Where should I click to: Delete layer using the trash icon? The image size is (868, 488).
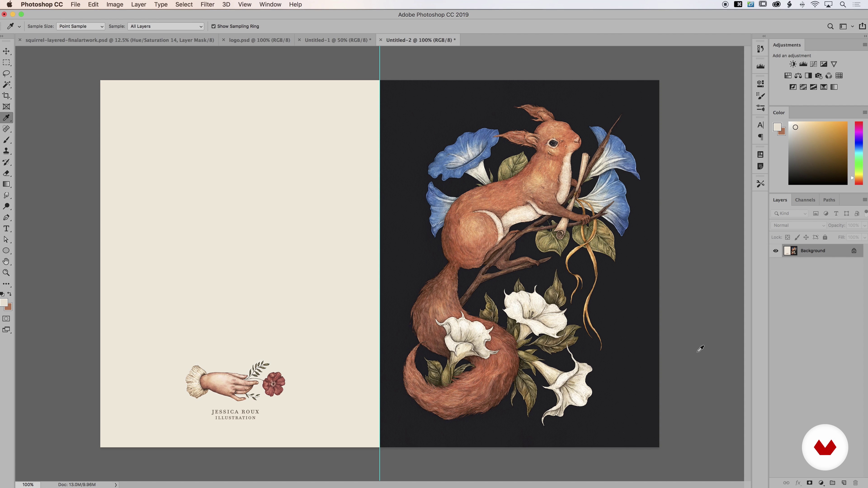tap(855, 483)
